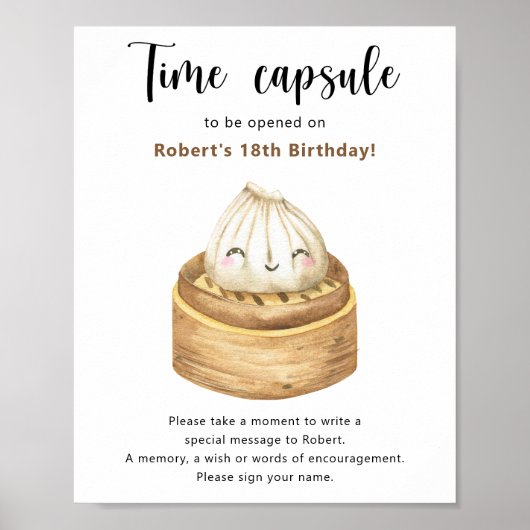Click the word 'Time' in the title
This screenshot has width=530, height=530.
click(x=177, y=72)
